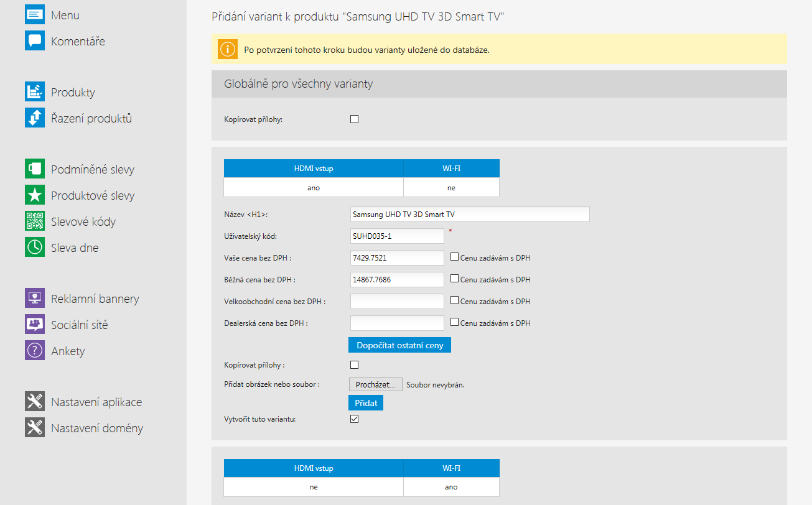Click the Podmíněné slevy green icon
This screenshot has width=812, height=505.
click(x=35, y=169)
